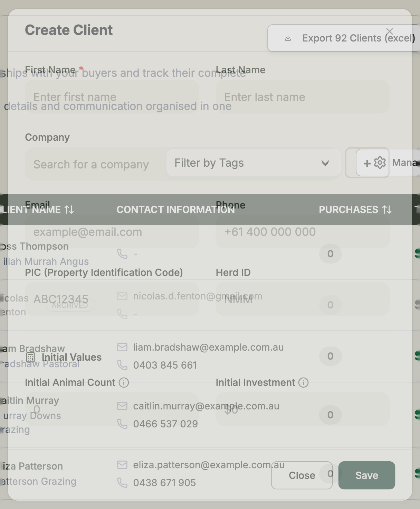Focus the Initial Investment $0 field
Viewport: 420px width, 509px height.
click(303, 409)
